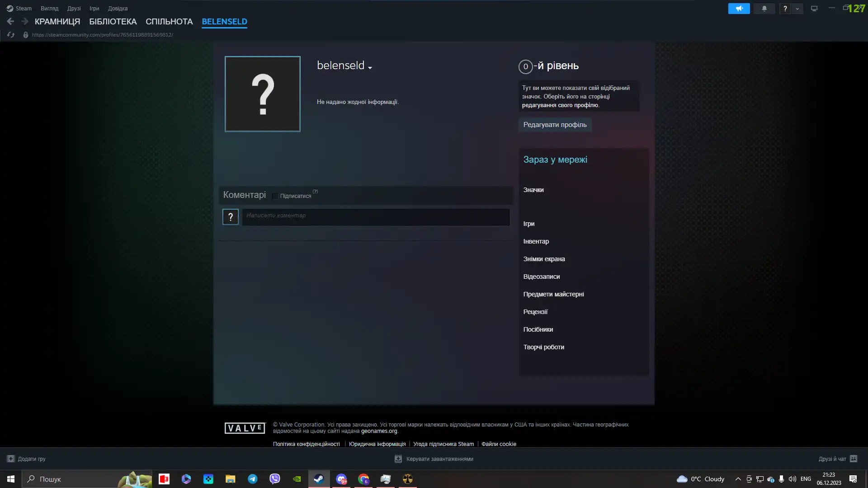Image resolution: width=868 pixels, height=488 pixels.
Task: Reload the page with the refresh icon
Action: 11,35
